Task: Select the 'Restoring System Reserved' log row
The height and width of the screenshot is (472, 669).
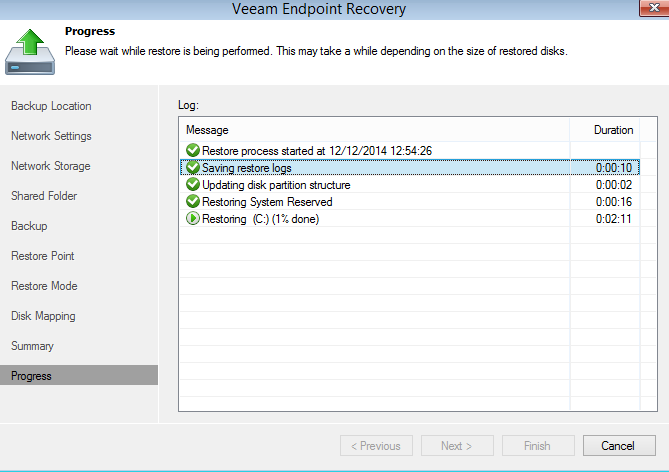Action: tap(410, 201)
